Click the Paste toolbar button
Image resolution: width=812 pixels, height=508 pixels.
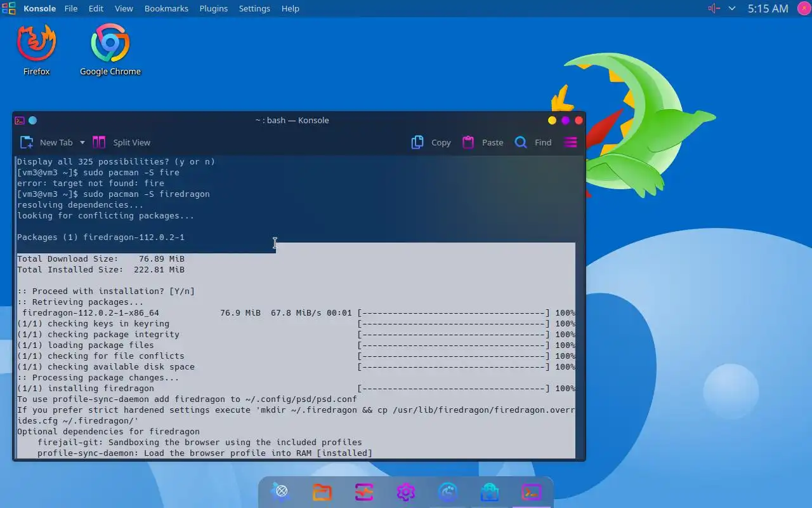coord(483,142)
